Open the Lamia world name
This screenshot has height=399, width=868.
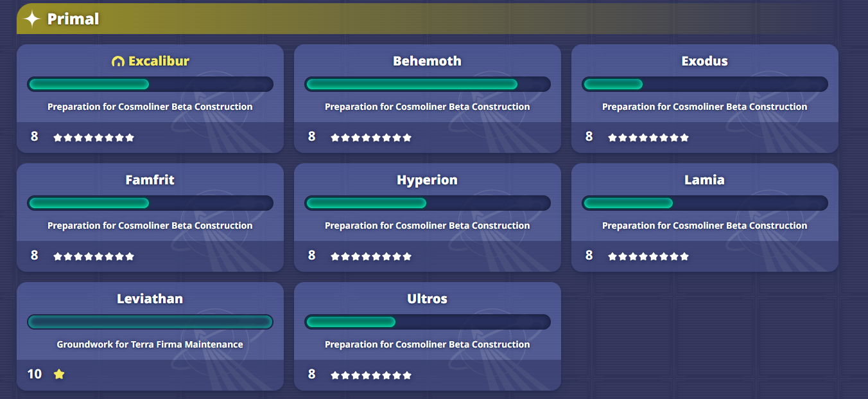pos(704,180)
